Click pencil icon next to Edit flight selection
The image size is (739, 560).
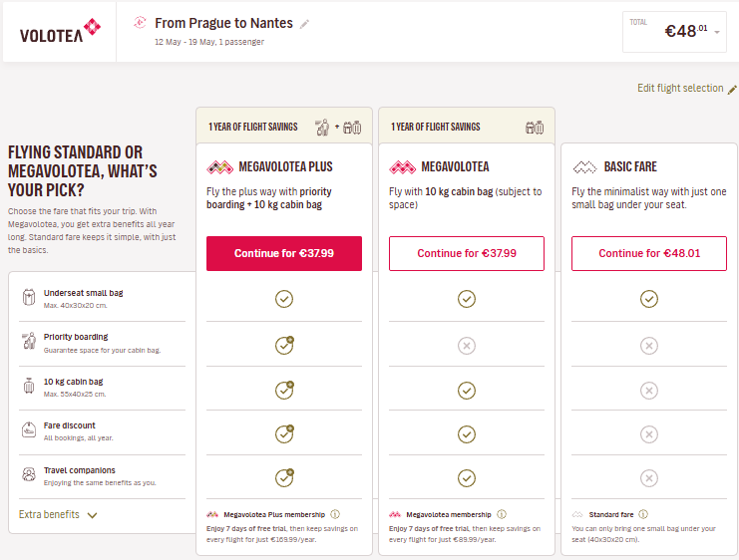(732, 90)
